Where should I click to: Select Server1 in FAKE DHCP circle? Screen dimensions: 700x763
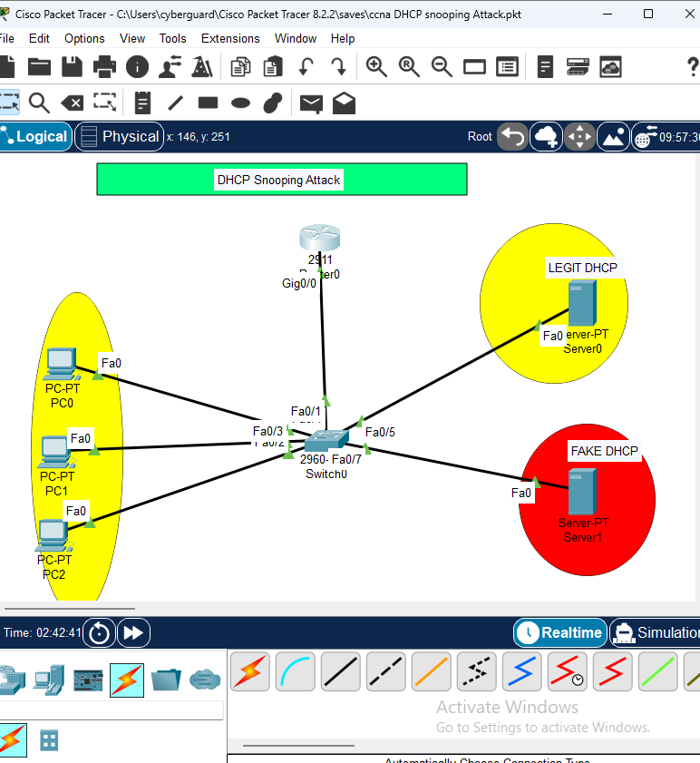[582, 492]
